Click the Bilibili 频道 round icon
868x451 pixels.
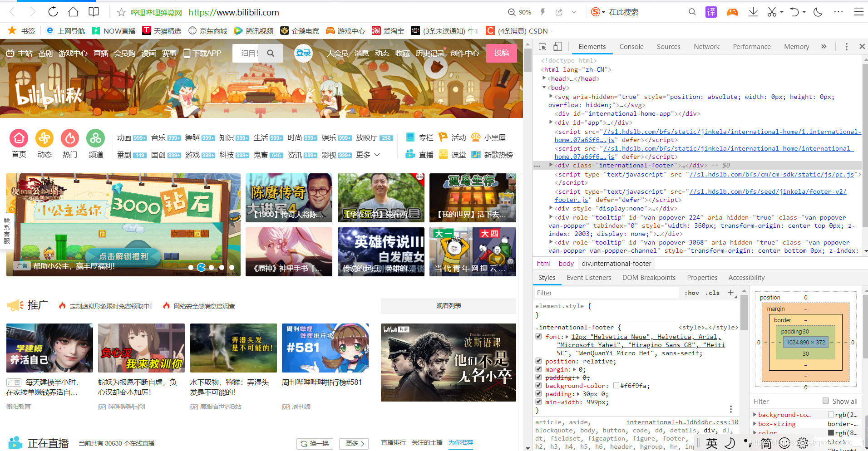coord(96,138)
